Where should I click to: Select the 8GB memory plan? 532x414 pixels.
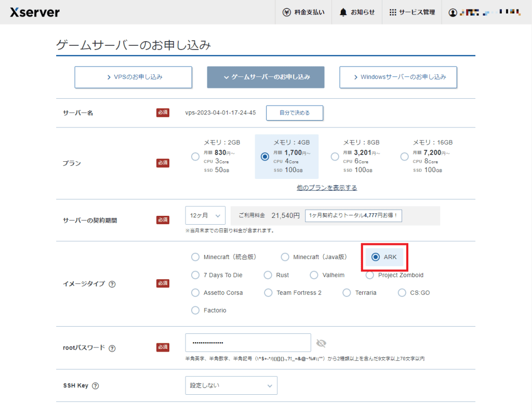pos(335,157)
